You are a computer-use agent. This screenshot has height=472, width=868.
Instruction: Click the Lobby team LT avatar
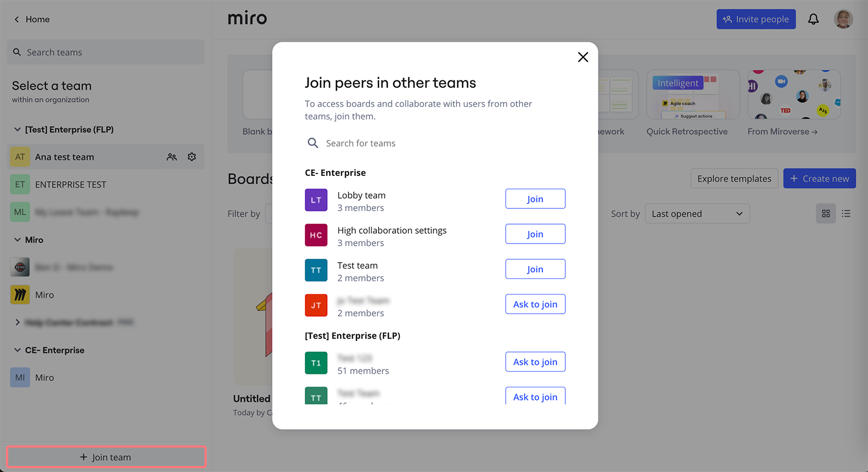pyautogui.click(x=316, y=200)
